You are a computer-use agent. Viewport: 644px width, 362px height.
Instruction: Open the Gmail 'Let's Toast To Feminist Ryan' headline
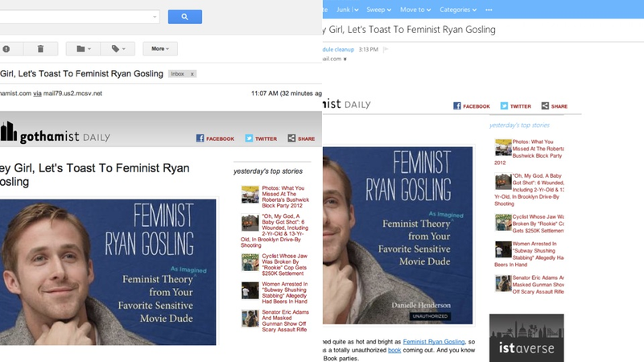tap(94, 175)
